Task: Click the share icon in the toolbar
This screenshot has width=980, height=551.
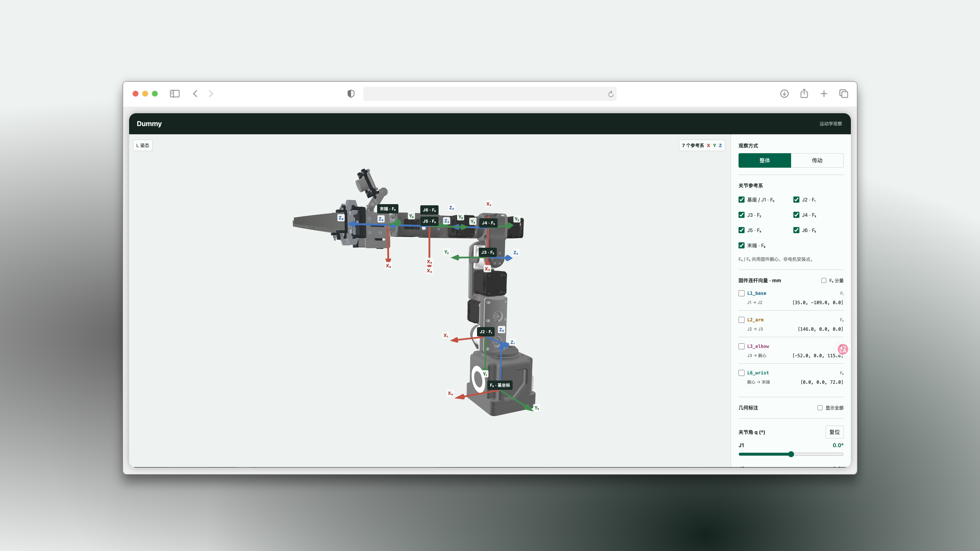Action: point(804,94)
